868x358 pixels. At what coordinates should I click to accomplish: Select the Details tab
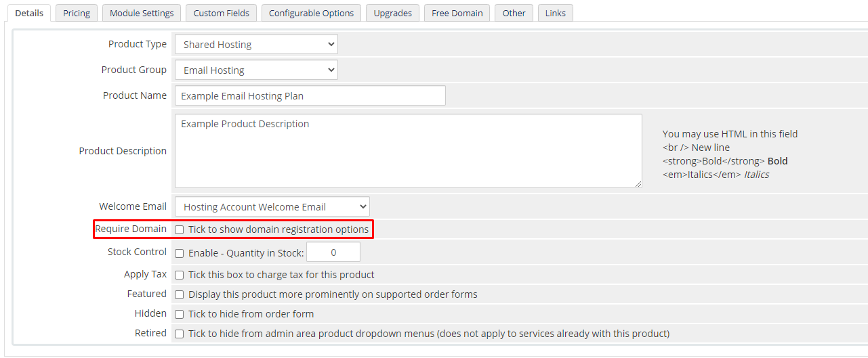(29, 13)
